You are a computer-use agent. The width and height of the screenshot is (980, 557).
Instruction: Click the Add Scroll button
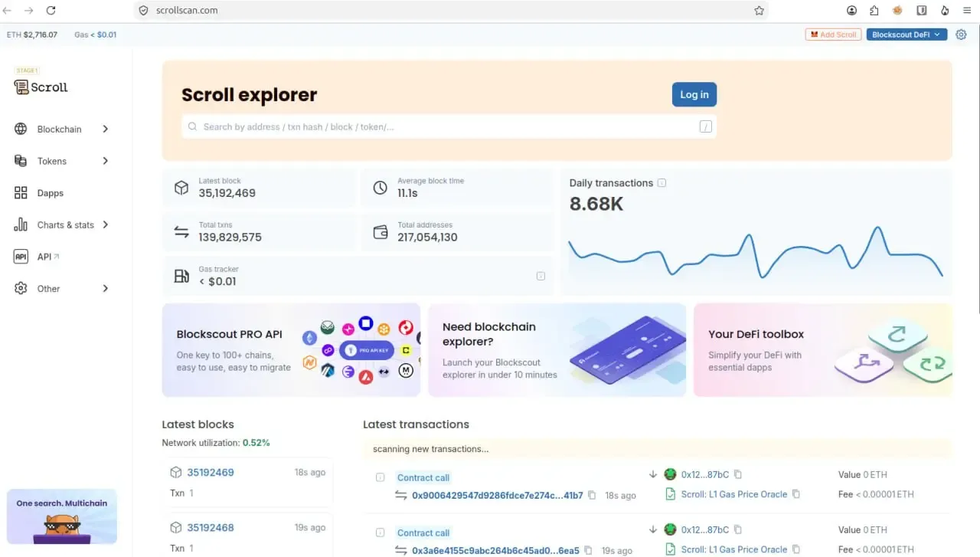tap(833, 34)
